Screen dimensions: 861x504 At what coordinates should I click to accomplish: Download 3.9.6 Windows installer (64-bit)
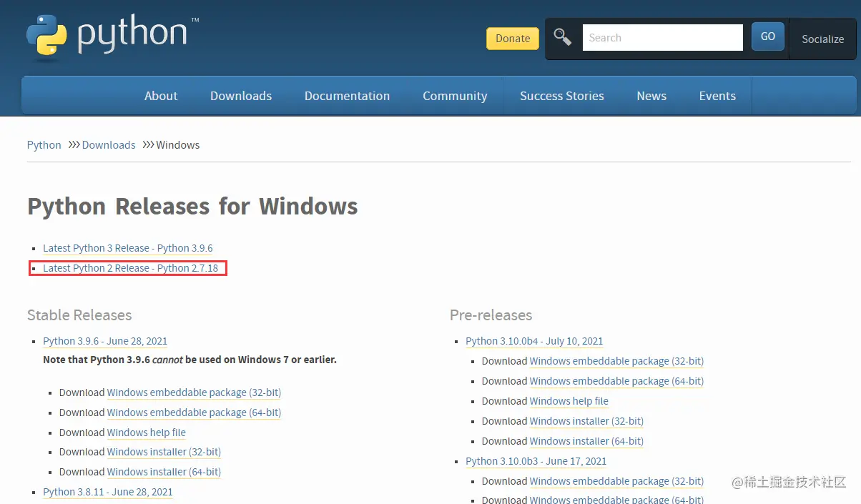(x=164, y=472)
